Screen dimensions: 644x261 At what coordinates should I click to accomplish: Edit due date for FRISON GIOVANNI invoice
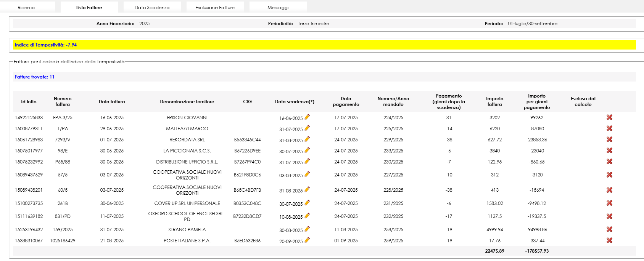[x=307, y=117]
